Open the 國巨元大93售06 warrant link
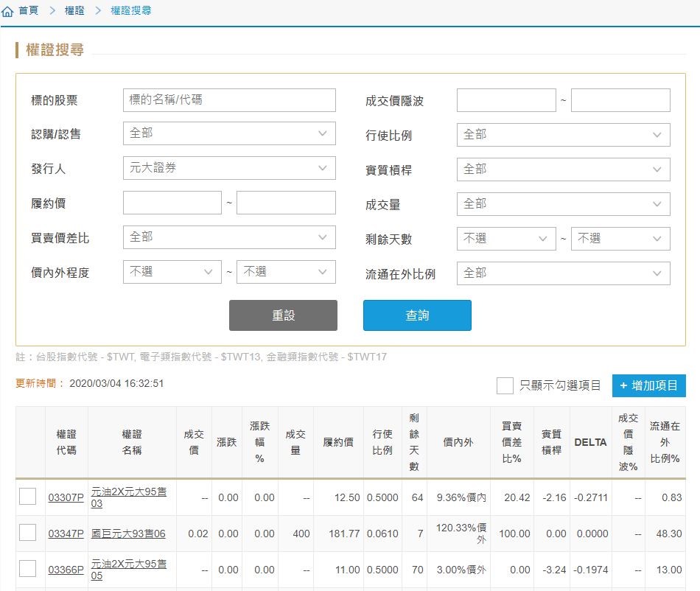Viewport: 700px width, 591px height. 128,534
